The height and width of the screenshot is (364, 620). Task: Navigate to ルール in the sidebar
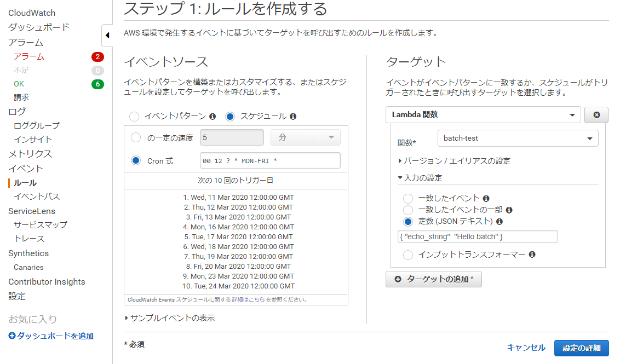pyautogui.click(x=24, y=182)
